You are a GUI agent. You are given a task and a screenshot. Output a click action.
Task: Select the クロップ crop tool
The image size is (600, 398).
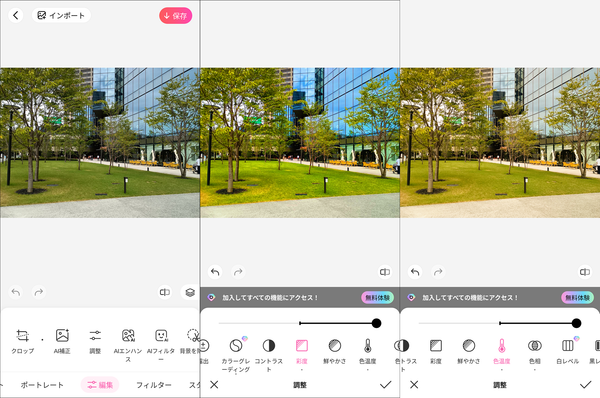(x=23, y=341)
